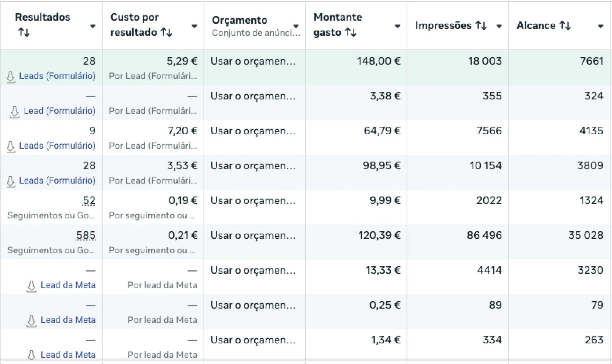Open Montante gasto column dropdown arrow
The image size is (612, 364).
397,26
